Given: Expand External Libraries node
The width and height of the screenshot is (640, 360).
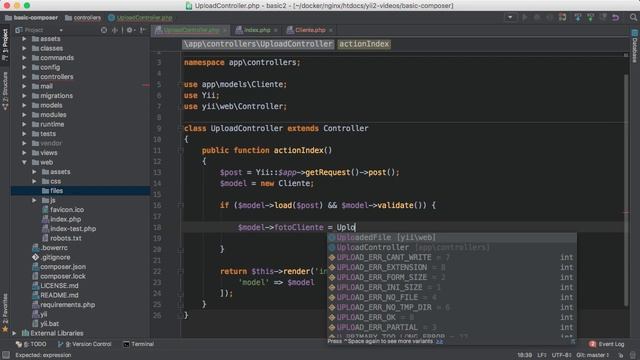Looking at the screenshot, I should point(14,333).
